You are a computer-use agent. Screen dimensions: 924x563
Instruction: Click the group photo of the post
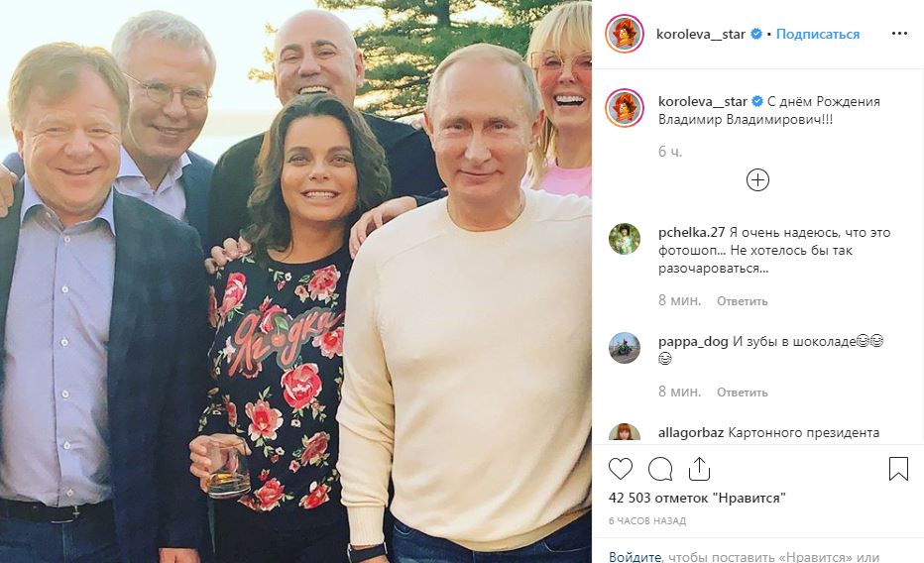click(x=295, y=281)
